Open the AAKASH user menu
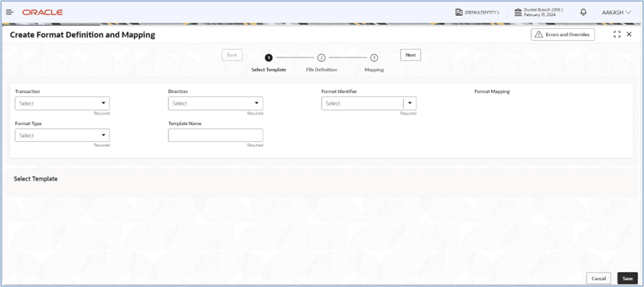 617,12
